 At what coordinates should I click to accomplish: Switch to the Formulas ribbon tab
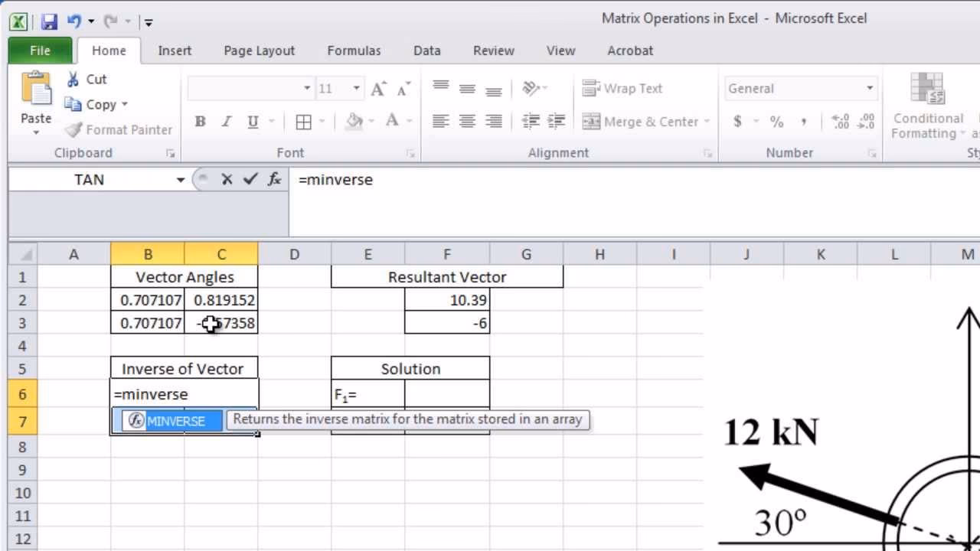point(353,51)
